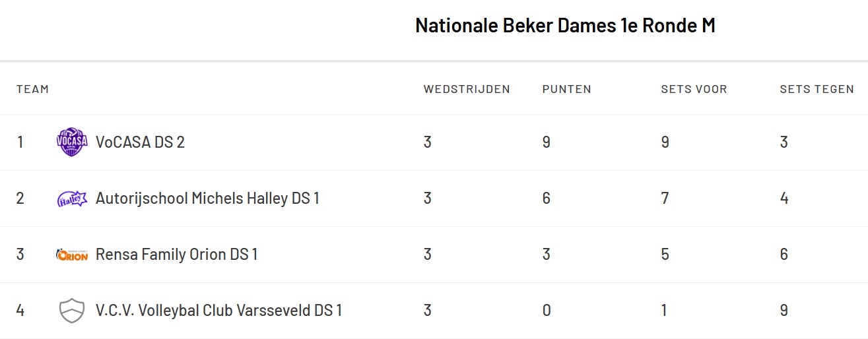
Task: Click the Varsseveld shield placeholder logo
Action: click(x=72, y=311)
